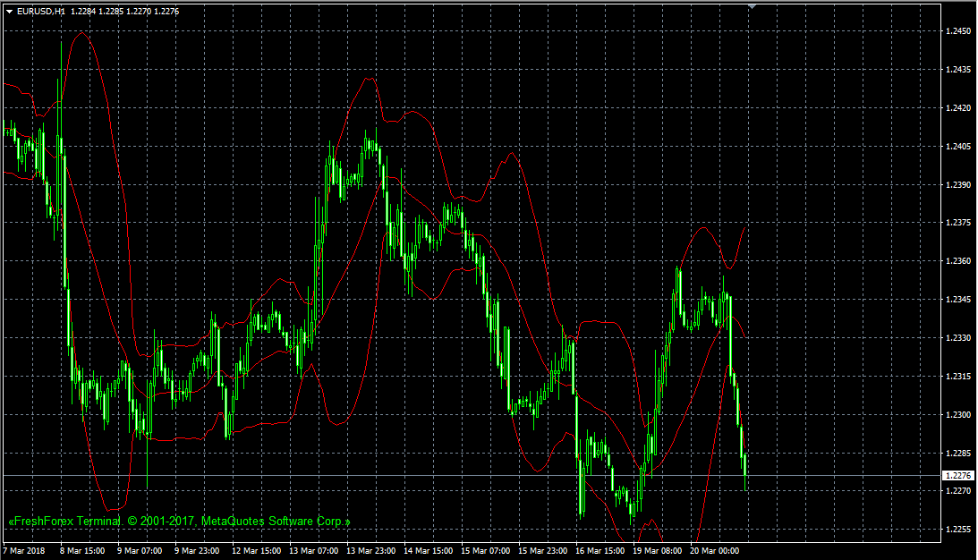Select the 9 Mar 07:00 time label
This screenshot has width=978, height=560.
(140, 551)
